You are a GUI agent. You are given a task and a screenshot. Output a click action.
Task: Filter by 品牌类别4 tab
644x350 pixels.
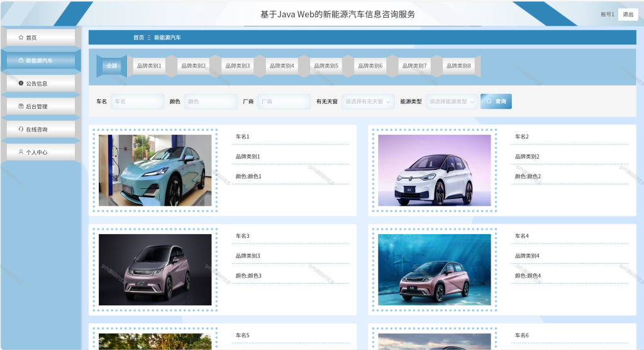[282, 66]
